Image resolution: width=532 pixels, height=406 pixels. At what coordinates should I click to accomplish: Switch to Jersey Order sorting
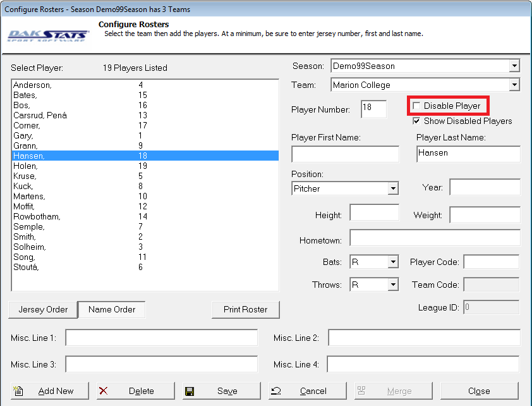coord(42,309)
